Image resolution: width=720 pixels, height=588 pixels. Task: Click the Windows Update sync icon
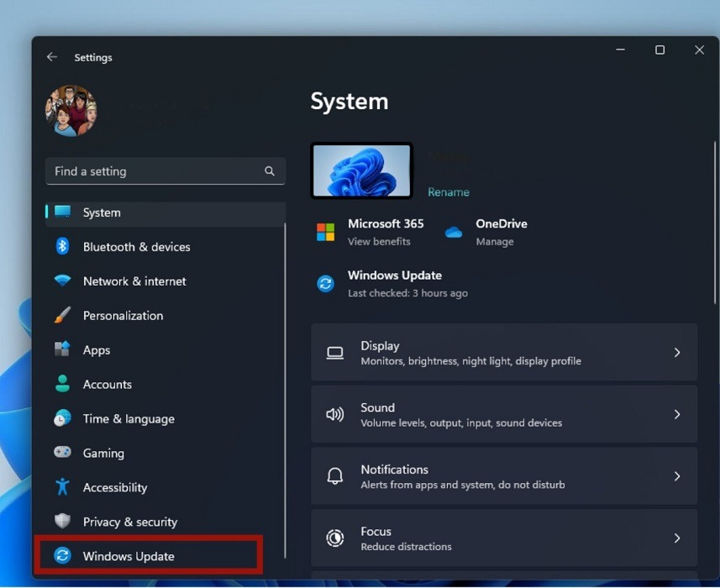point(63,555)
